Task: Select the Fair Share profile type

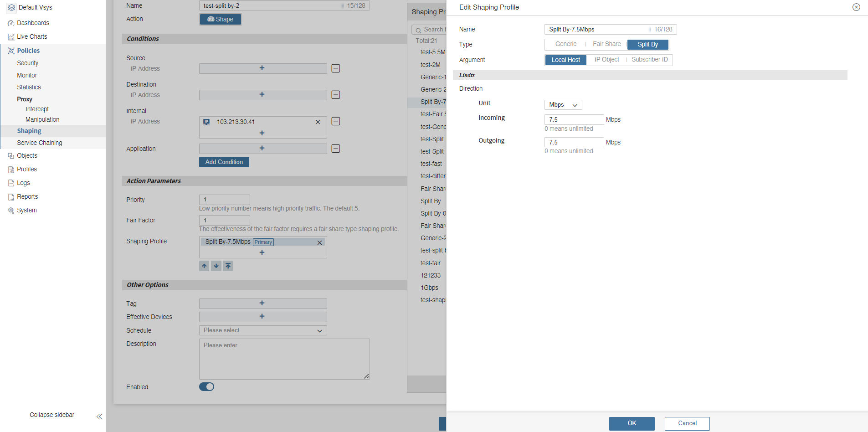Action: coord(606,44)
